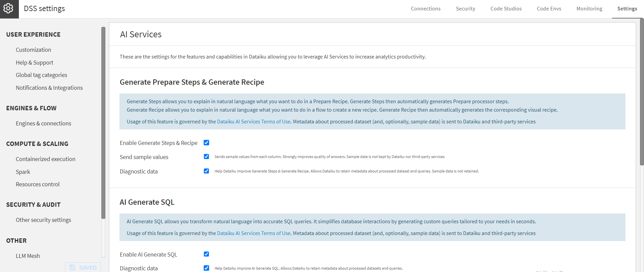Click the SAVED button
644x272 pixels.
click(83, 267)
